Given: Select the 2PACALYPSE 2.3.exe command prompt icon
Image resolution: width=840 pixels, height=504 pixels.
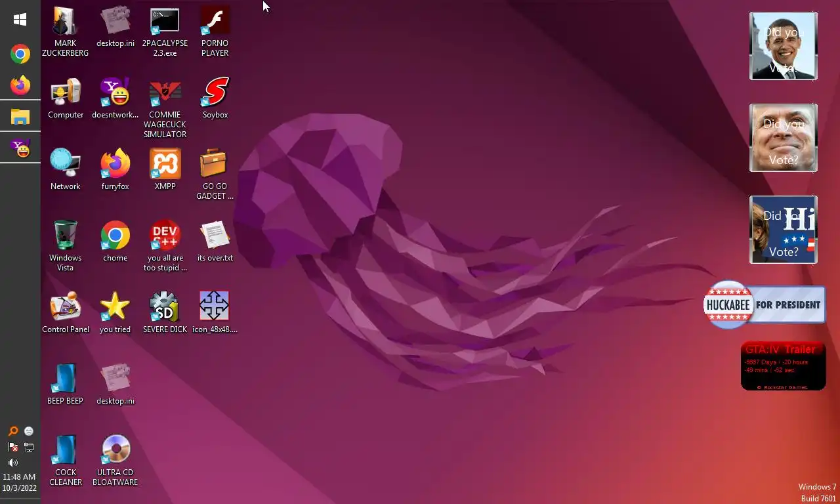Looking at the screenshot, I should [165, 31].
